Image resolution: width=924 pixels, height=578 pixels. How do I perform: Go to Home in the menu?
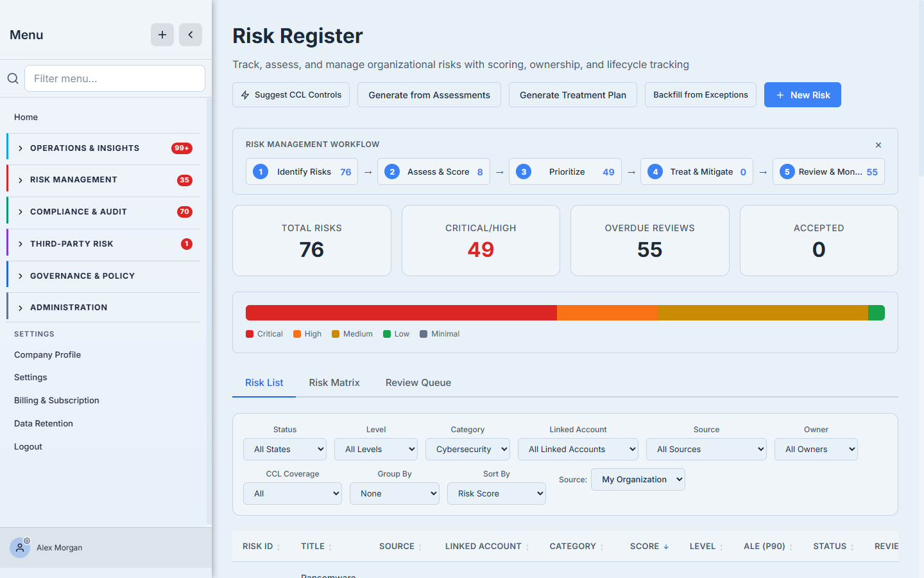[x=26, y=117]
